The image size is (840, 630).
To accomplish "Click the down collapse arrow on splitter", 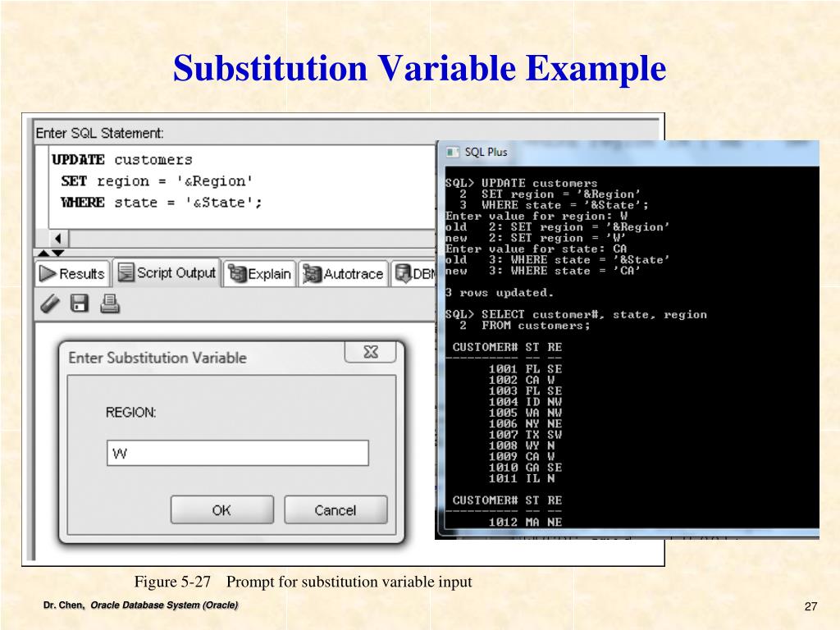I will pos(58,253).
